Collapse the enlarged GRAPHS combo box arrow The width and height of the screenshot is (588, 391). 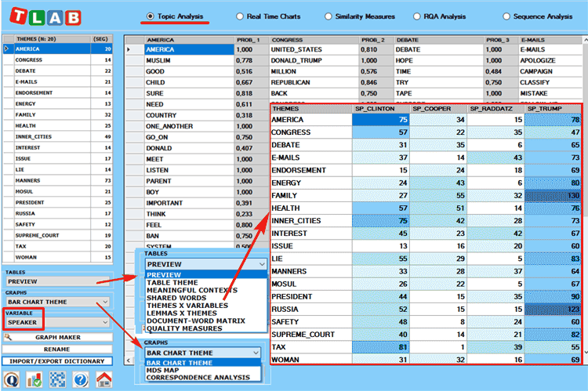tap(256, 353)
